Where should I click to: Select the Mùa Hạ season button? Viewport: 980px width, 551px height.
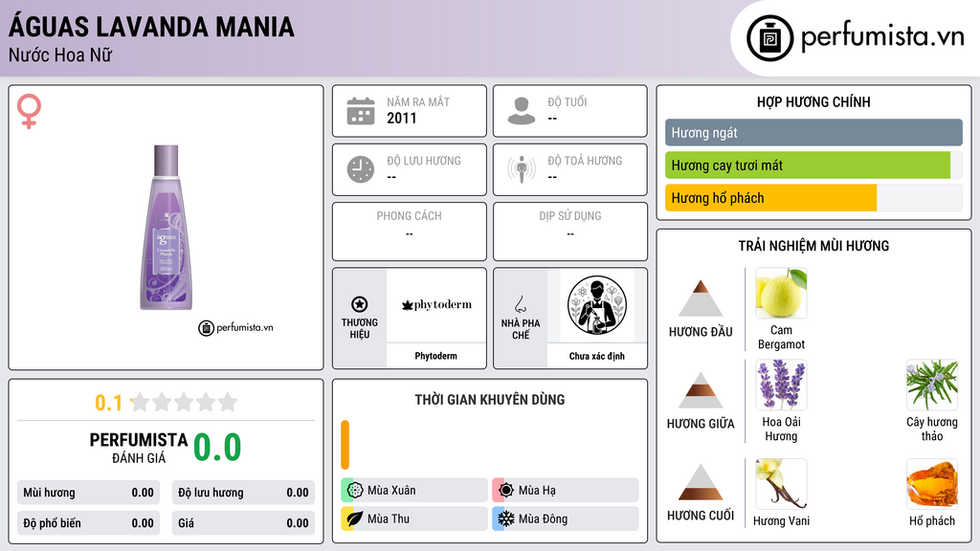566,490
